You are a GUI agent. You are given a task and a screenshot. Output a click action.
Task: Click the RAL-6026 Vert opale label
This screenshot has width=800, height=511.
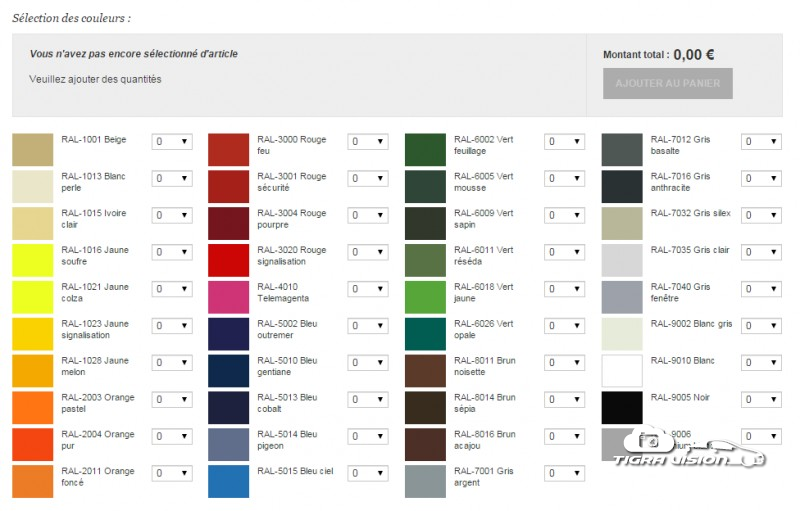483,329
